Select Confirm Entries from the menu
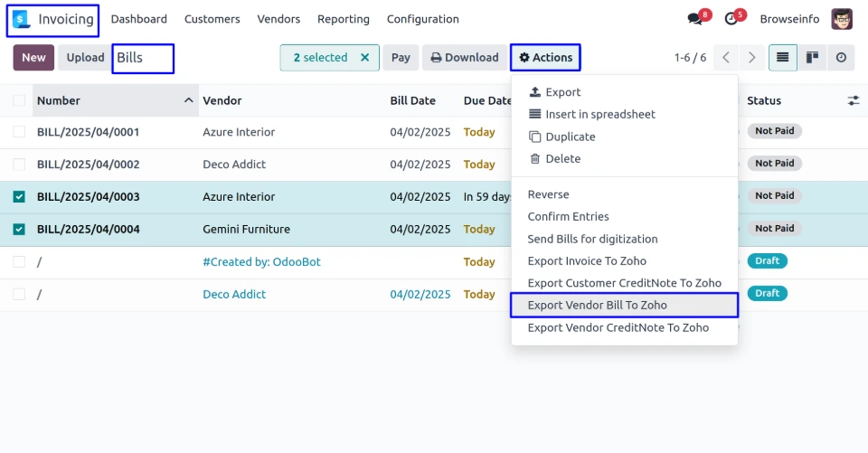The width and height of the screenshot is (868, 453). coord(568,217)
